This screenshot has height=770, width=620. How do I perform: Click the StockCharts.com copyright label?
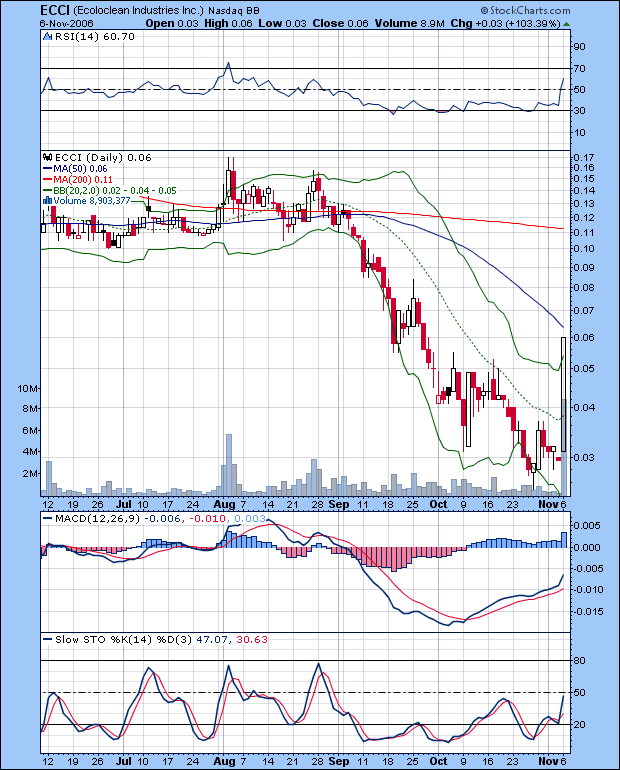[525, 10]
